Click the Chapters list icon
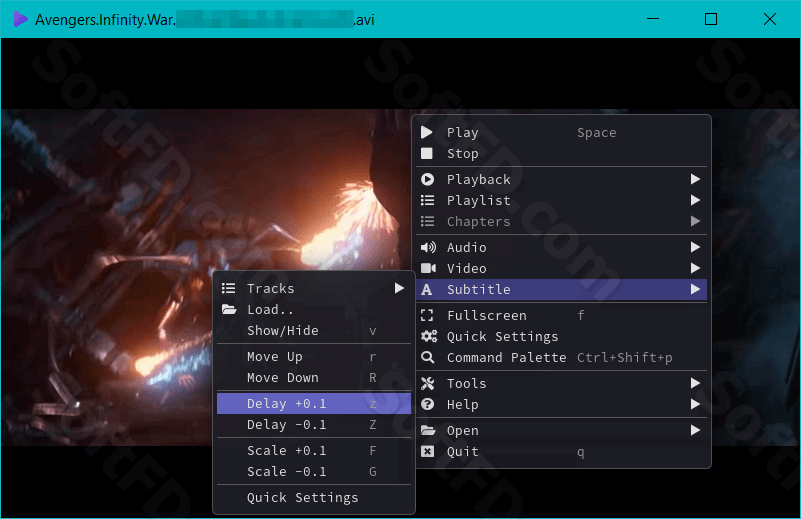The width and height of the screenshot is (801, 519). (x=427, y=221)
